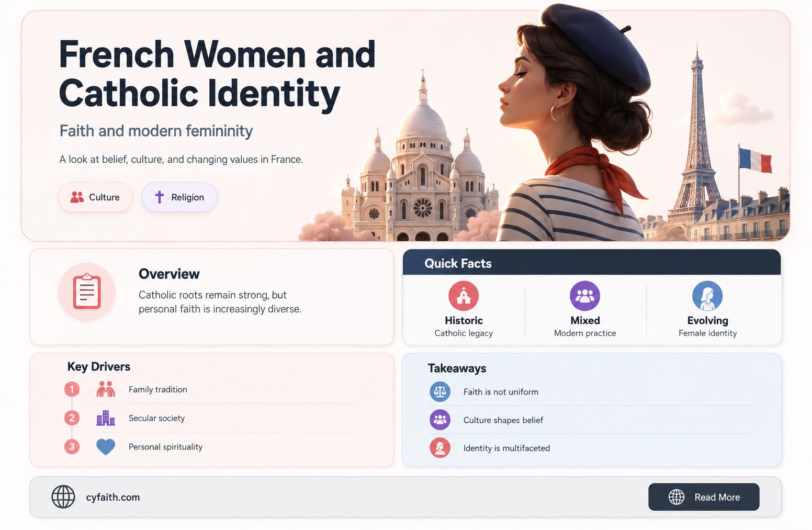Click the people icon in the Culture tag
812x530 pixels.
pos(77,197)
